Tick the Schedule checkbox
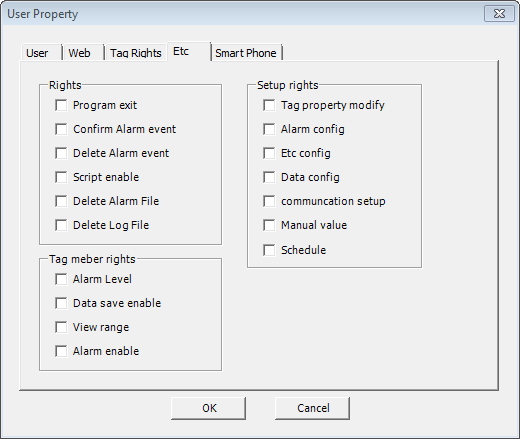This screenshot has height=439, width=520. pyautogui.click(x=269, y=250)
